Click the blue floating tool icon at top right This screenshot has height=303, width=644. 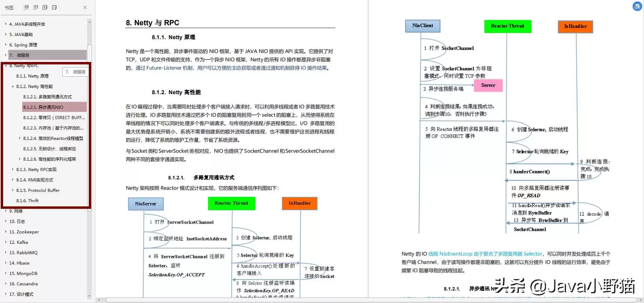(637, 6)
